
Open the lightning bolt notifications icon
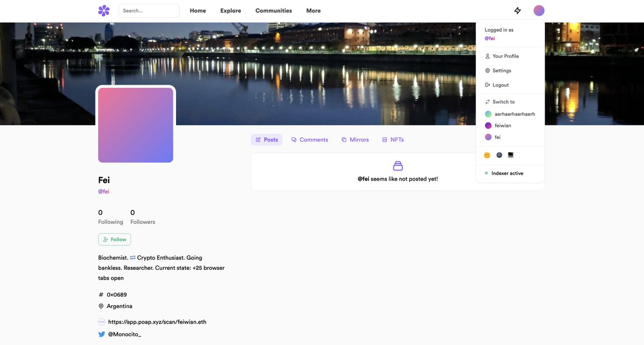point(517,11)
